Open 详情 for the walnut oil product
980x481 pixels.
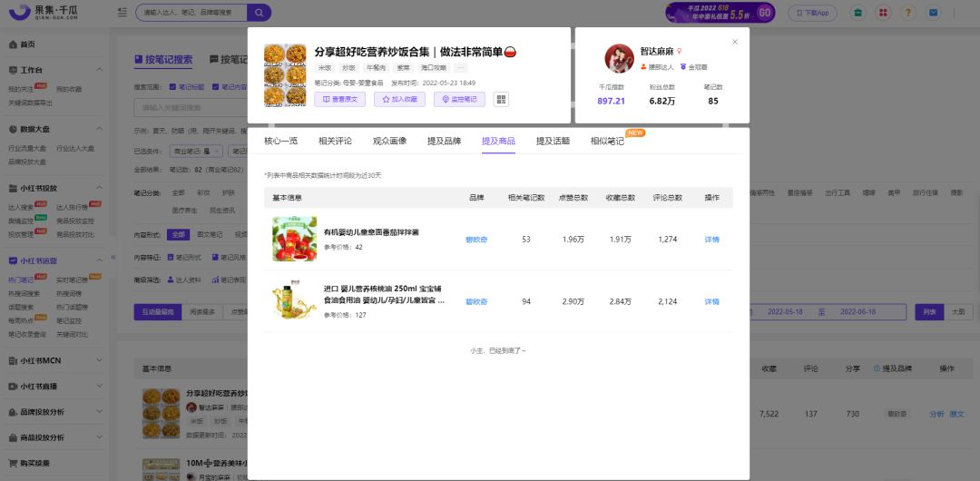[x=712, y=301]
